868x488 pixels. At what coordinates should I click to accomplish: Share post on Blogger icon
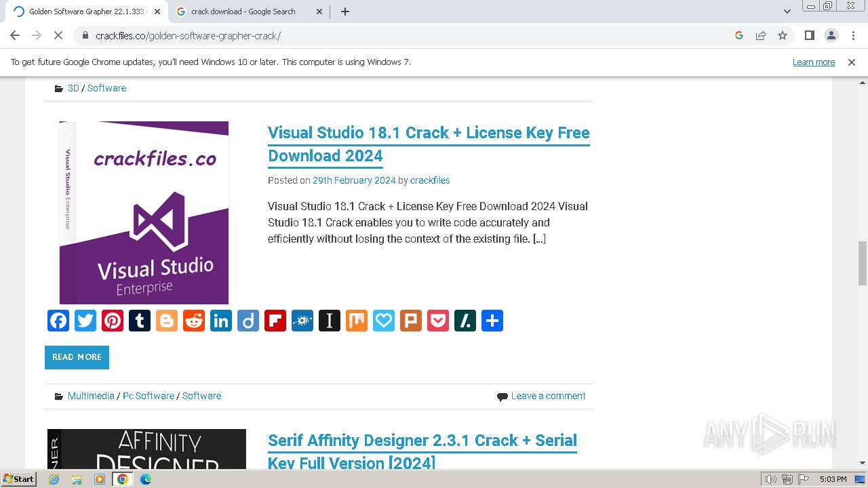click(167, 321)
